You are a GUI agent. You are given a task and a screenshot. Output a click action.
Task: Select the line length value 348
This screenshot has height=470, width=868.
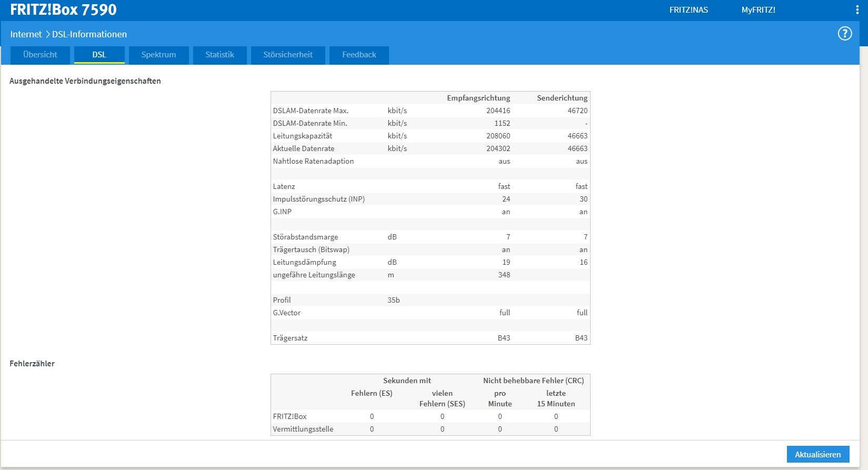(504, 275)
